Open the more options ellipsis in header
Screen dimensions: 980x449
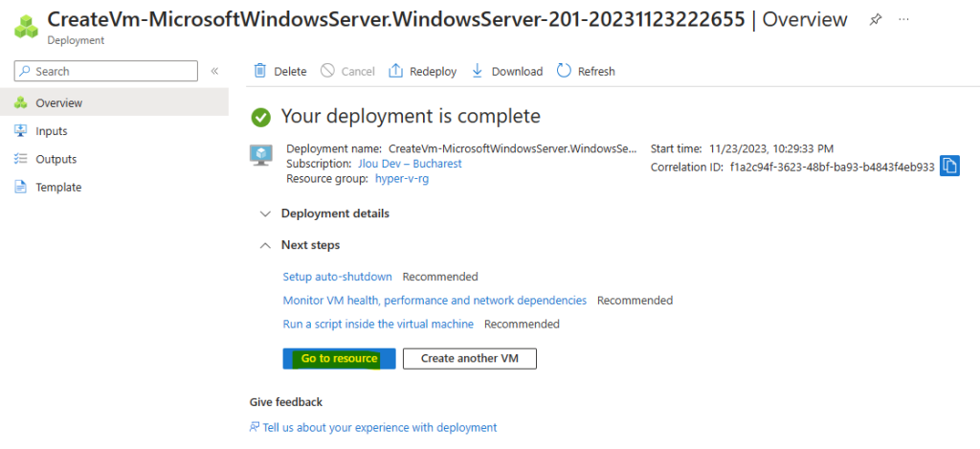[903, 19]
